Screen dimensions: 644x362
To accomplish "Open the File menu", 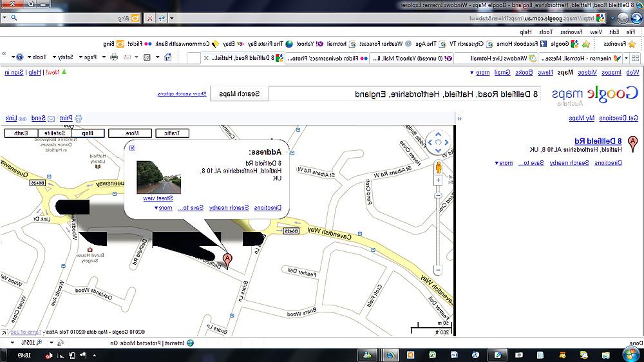I will [x=630, y=32].
